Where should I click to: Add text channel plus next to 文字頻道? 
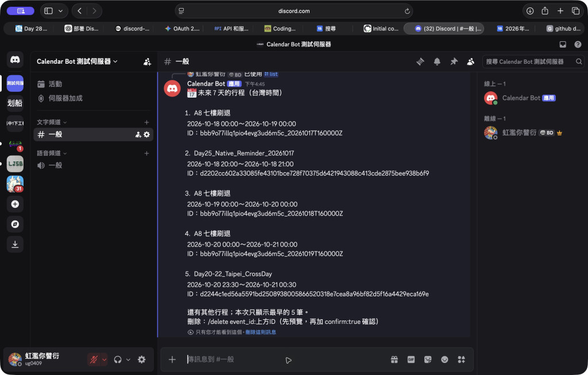[146, 122]
